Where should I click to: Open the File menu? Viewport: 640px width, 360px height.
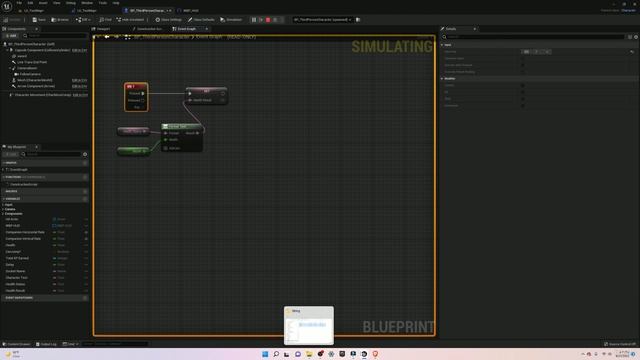coord(19,3)
